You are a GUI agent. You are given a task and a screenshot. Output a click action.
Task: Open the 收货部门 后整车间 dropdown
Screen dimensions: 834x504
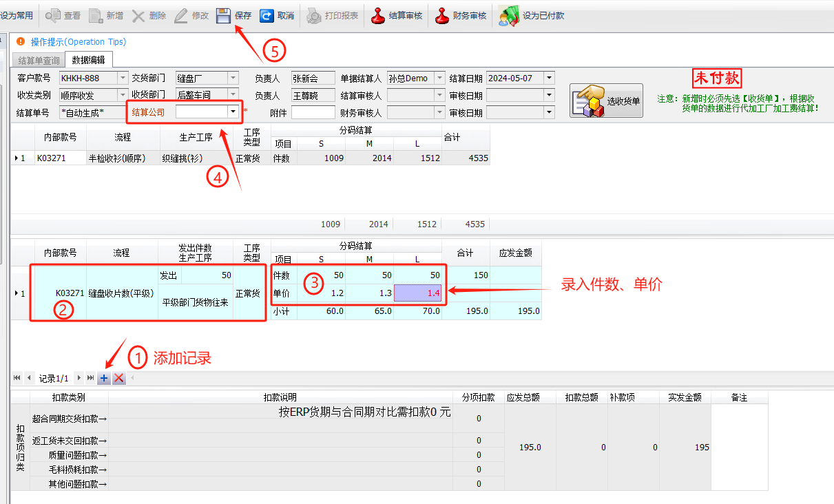click(x=233, y=95)
